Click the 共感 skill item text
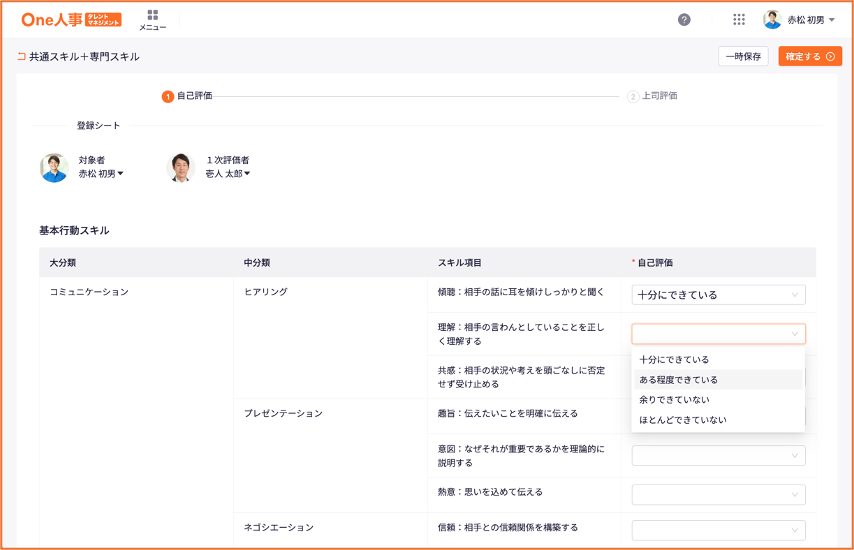Screen dimensions: 854x550 coord(521,377)
